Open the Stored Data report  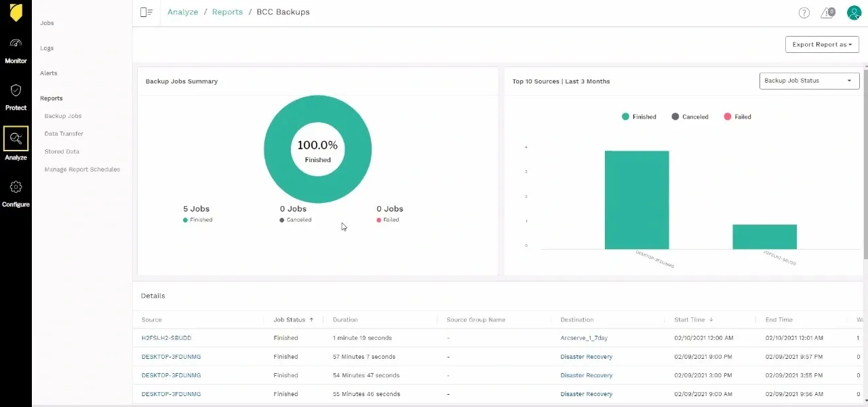62,151
